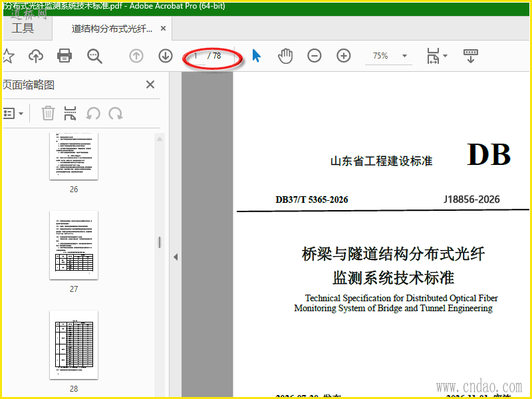This screenshot has height=399, width=532.
Task: Click the current page number field
Action: tap(197, 56)
